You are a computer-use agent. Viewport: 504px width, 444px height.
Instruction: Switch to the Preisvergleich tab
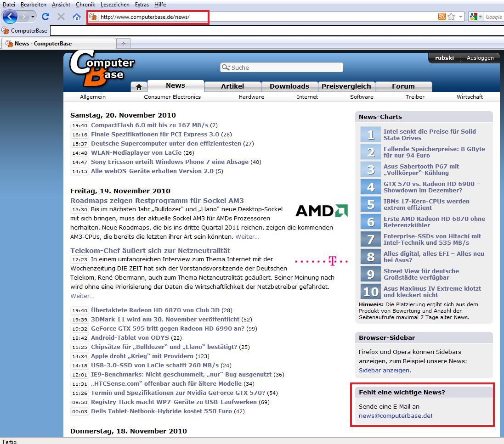point(346,86)
